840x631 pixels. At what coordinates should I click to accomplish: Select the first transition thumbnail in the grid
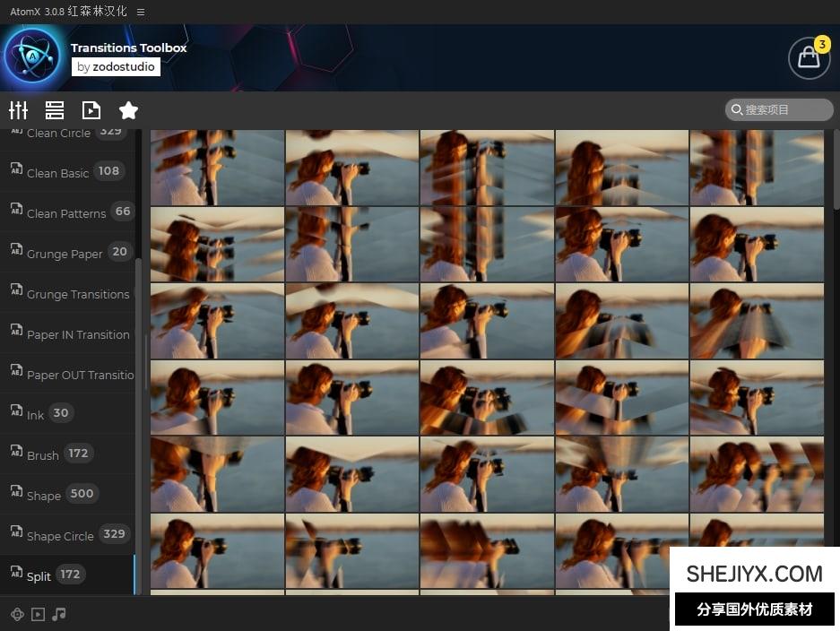point(217,168)
